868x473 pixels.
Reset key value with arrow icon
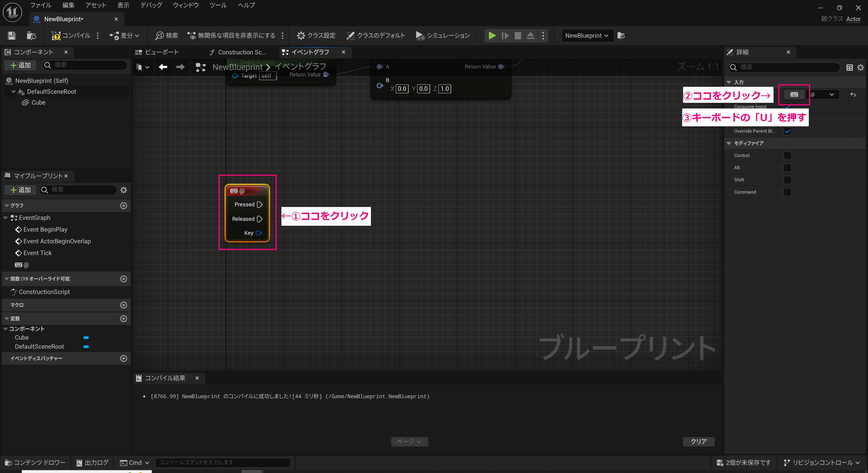(x=853, y=95)
